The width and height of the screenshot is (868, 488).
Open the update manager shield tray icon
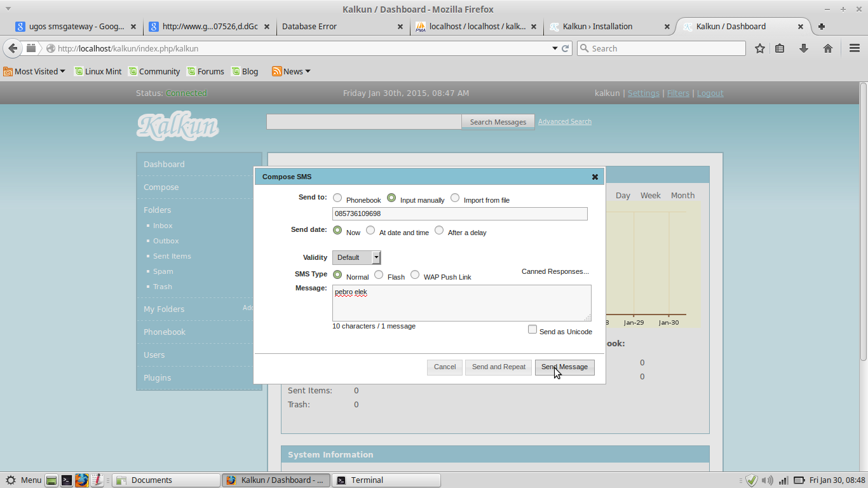pyautogui.click(x=752, y=480)
